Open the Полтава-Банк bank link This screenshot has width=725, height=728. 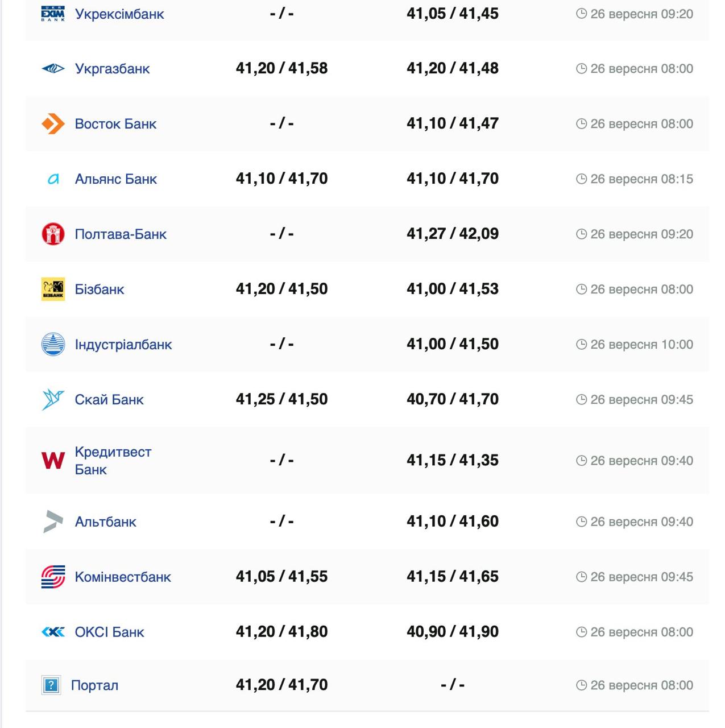click(x=121, y=234)
